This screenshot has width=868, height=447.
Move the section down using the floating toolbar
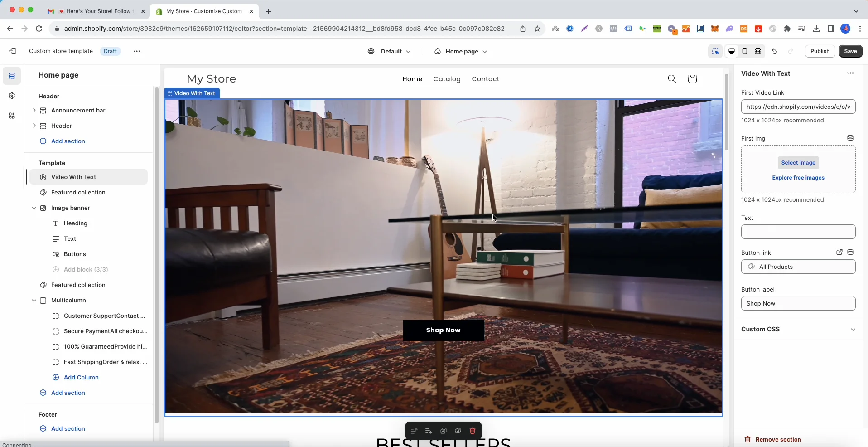tap(429, 431)
